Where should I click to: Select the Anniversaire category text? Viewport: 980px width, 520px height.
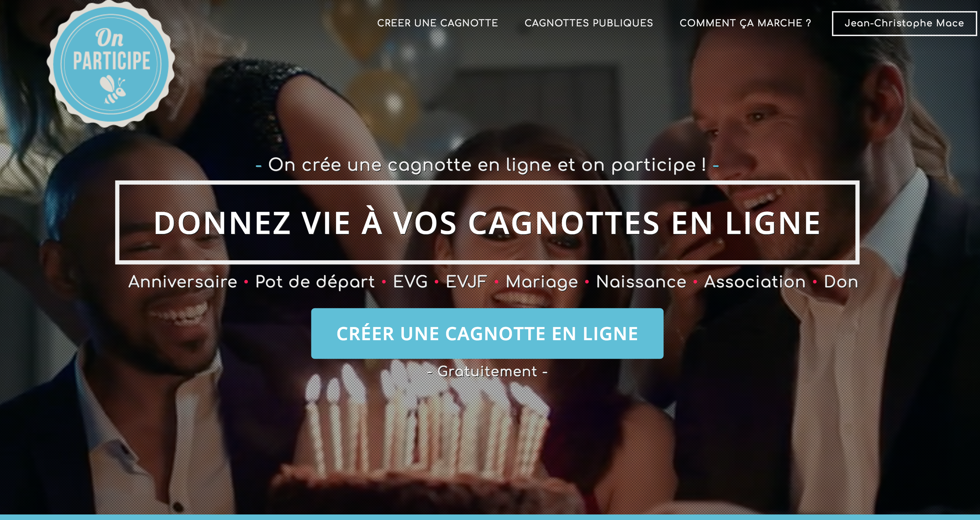pyautogui.click(x=182, y=282)
